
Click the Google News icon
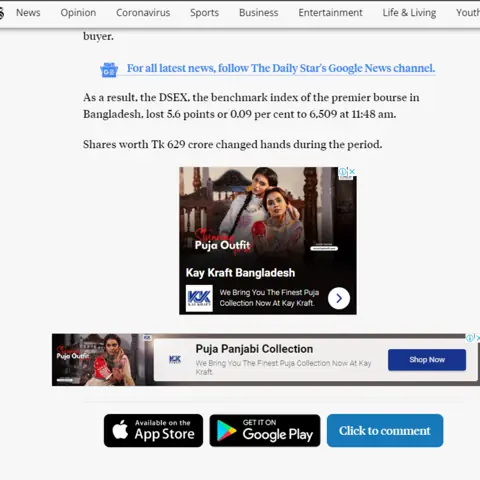(x=109, y=70)
